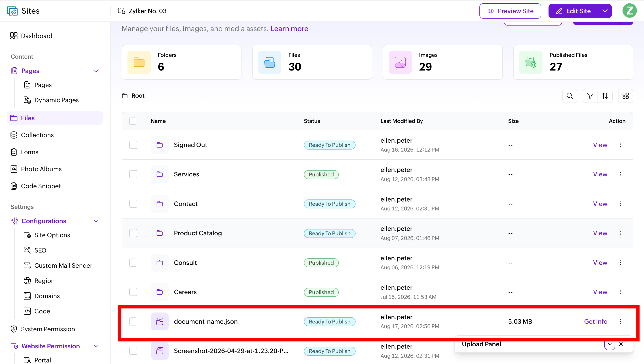Viewport: 644px width, 364px height.
Task: Open the Edit Site dropdown arrow
Action: pyautogui.click(x=605, y=11)
